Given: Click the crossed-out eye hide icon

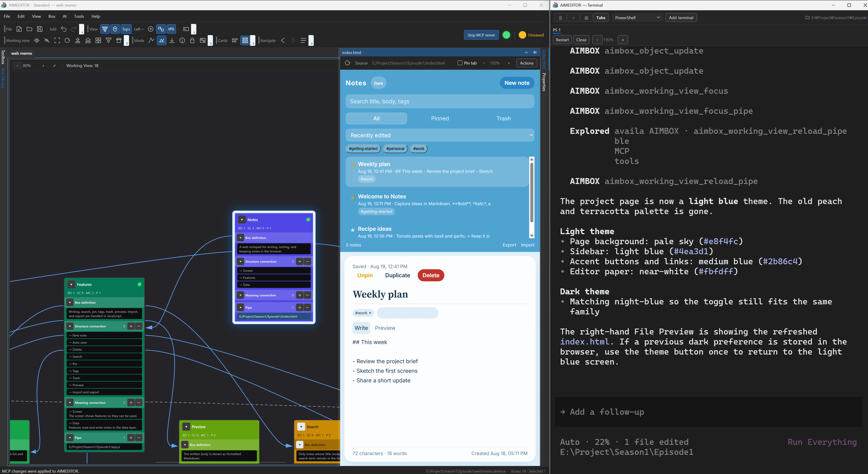Looking at the screenshot, I should pos(47,40).
